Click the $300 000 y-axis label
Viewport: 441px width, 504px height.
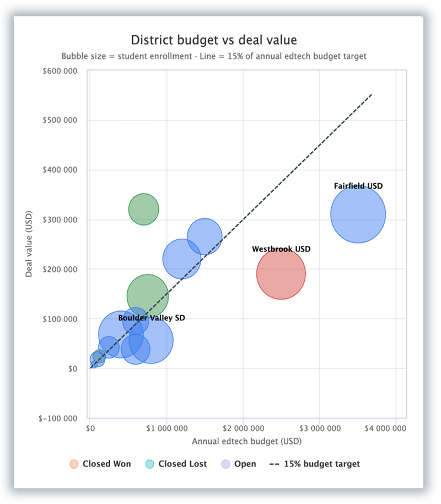pyautogui.click(x=60, y=220)
